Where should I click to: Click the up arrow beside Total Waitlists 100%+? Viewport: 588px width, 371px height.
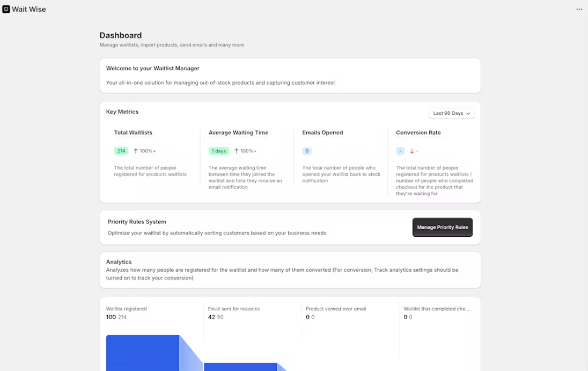(135, 151)
